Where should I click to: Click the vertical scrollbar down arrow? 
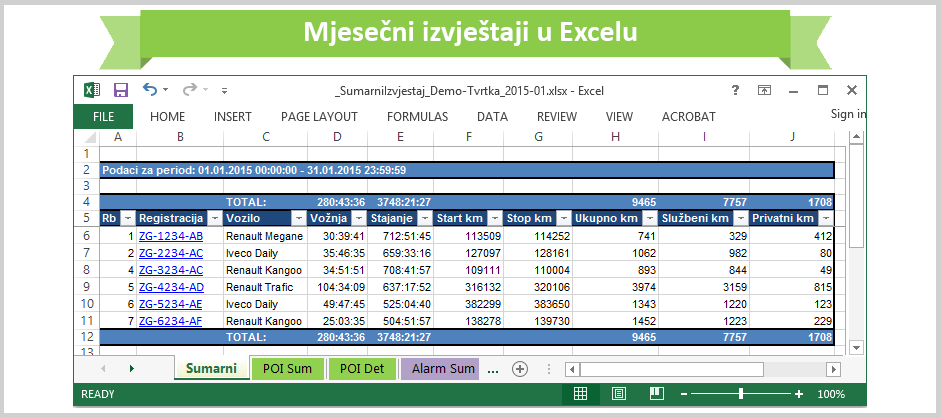pyautogui.click(x=856, y=347)
